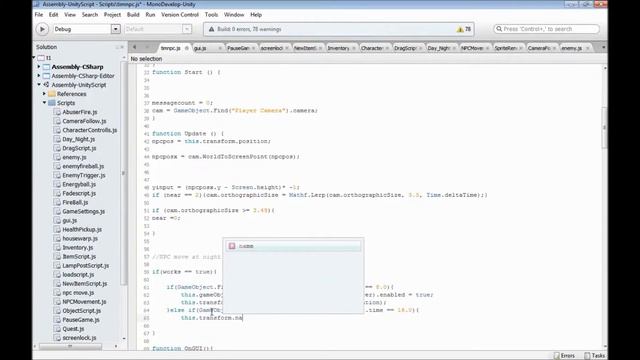Switch to the Inventory tab
The width and height of the screenshot is (640, 360).
(x=339, y=48)
